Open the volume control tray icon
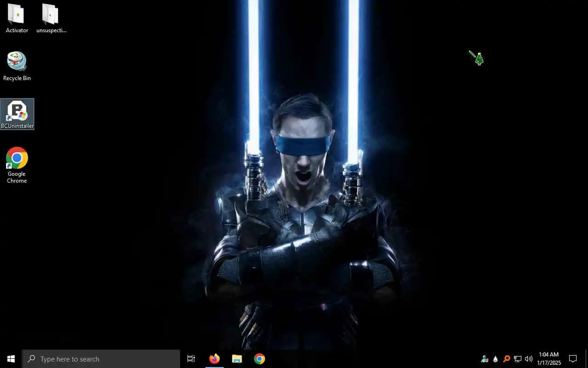The width and height of the screenshot is (588, 368). tap(529, 359)
